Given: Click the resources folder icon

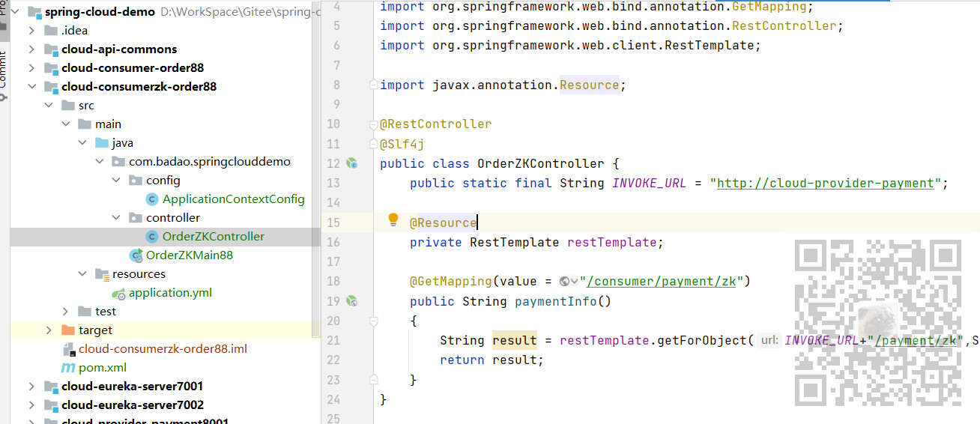Looking at the screenshot, I should coord(102,274).
